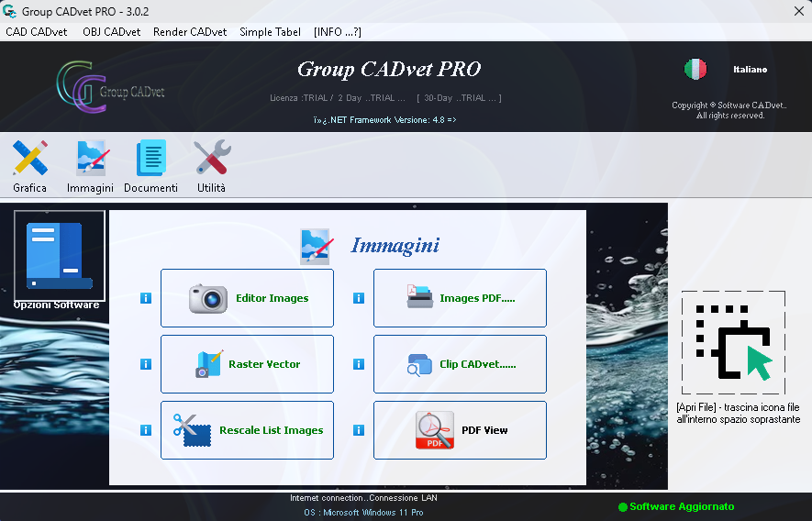Click the Software Aggiornato status text
This screenshot has width=812, height=521.
click(x=682, y=506)
